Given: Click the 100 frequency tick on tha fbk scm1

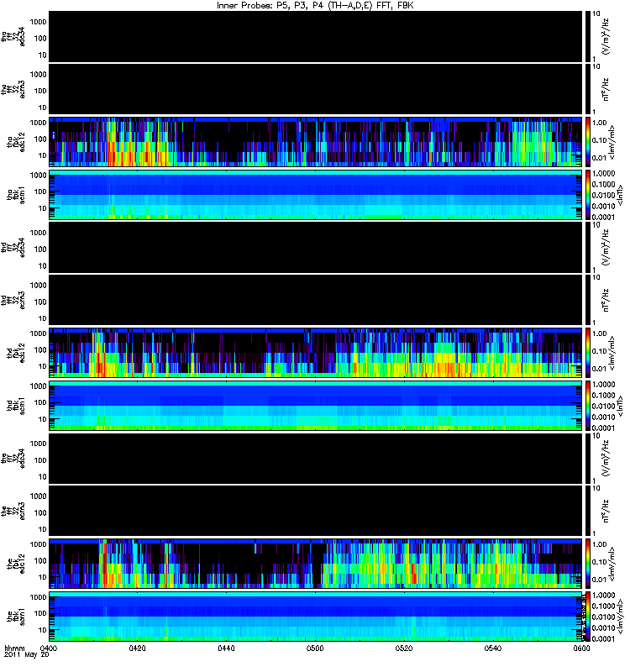Looking at the screenshot, I should [40, 192].
